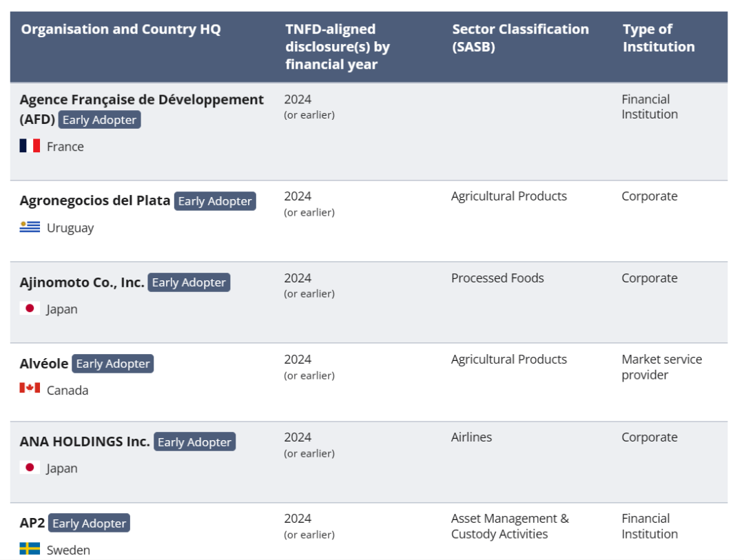Click Early Adopter badge for Agronegocios del Plata
The width and height of the screenshot is (744, 560).
coord(215,201)
